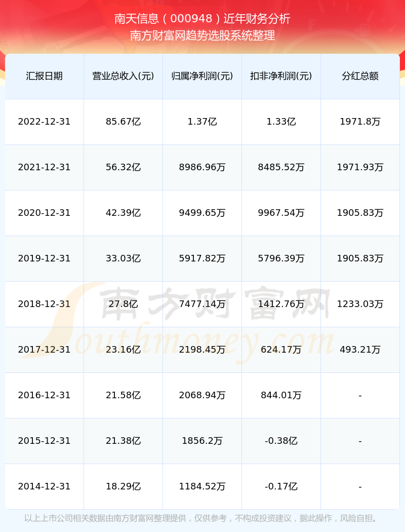Viewport: 405px width, 532px height.
Task: Click the net profit value 1.37亿
Action: coord(202,122)
